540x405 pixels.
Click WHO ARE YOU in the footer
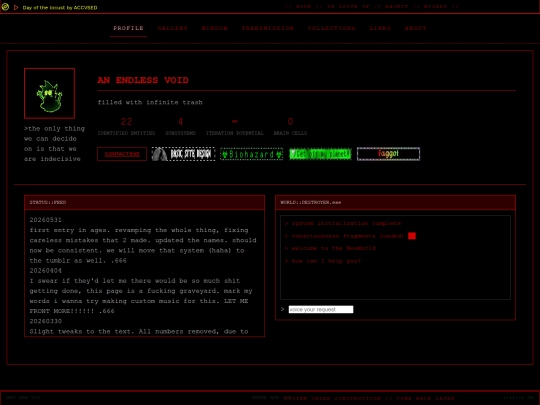click(23, 398)
